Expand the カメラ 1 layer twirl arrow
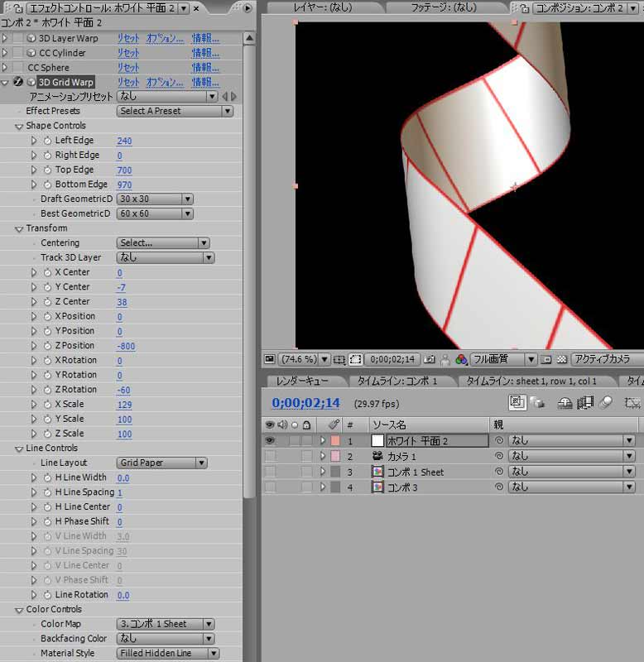644x662 pixels. coord(323,456)
